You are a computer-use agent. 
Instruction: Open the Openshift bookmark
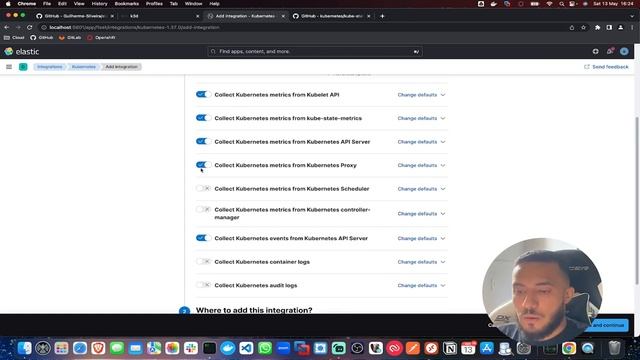(x=101, y=38)
